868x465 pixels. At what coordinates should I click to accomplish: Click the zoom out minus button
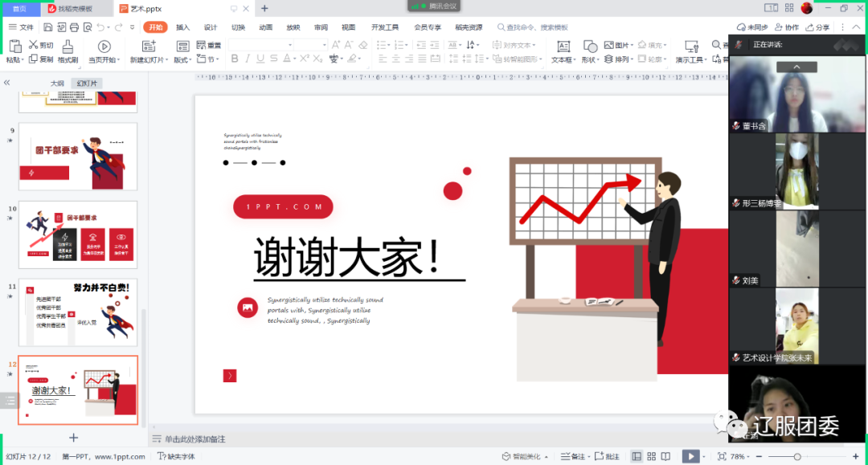pos(759,456)
